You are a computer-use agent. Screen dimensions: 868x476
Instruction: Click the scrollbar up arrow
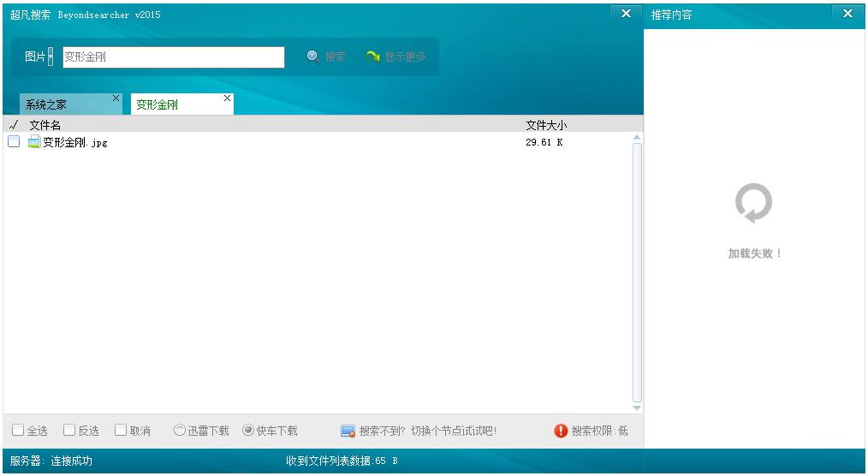click(637, 137)
